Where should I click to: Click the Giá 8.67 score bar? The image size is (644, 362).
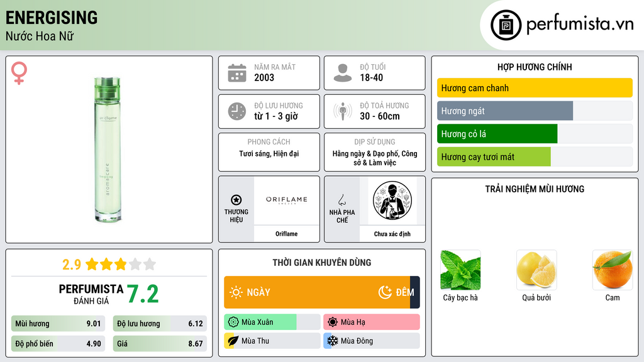pyautogui.click(x=160, y=344)
